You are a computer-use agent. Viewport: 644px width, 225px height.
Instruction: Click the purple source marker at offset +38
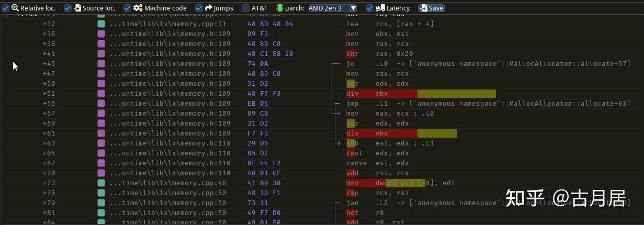click(101, 43)
